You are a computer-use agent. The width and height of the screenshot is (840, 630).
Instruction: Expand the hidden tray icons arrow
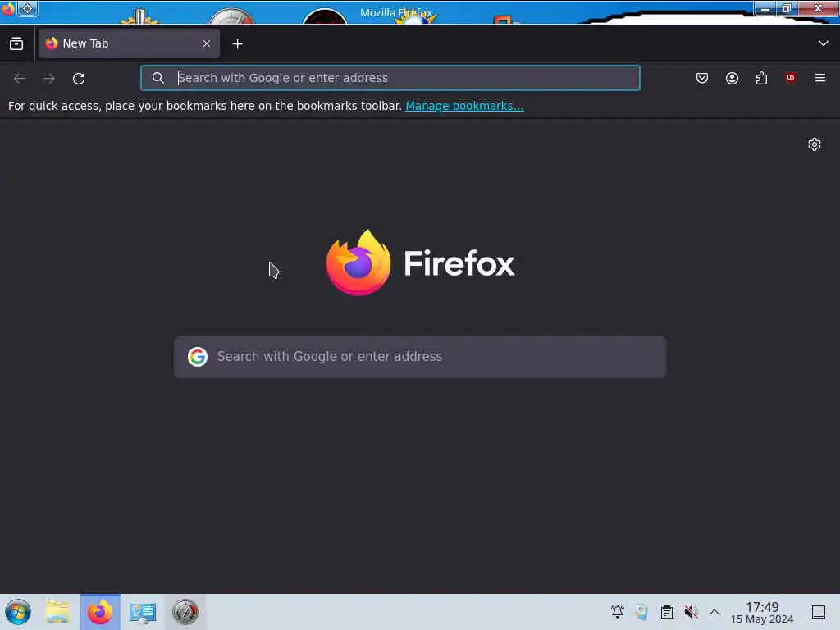click(x=714, y=612)
